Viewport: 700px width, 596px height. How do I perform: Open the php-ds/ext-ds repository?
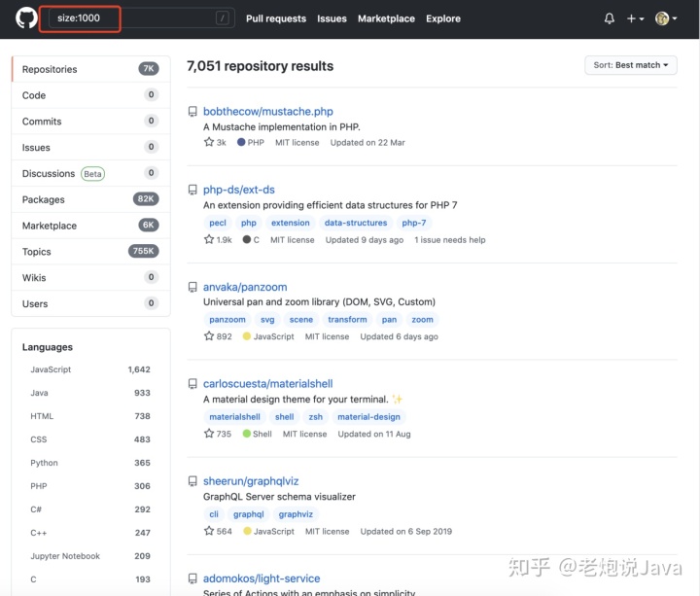point(239,190)
